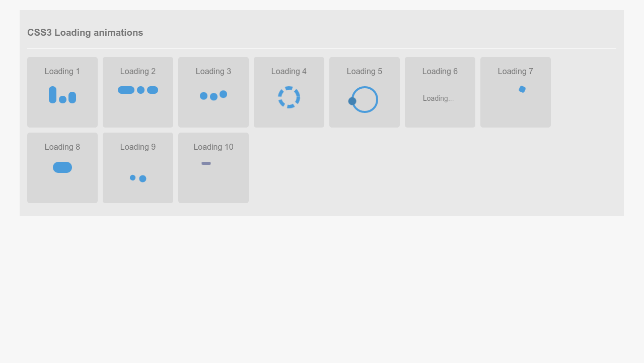Select the "Loading 1" card title
The image size is (644, 363).
[x=62, y=72]
